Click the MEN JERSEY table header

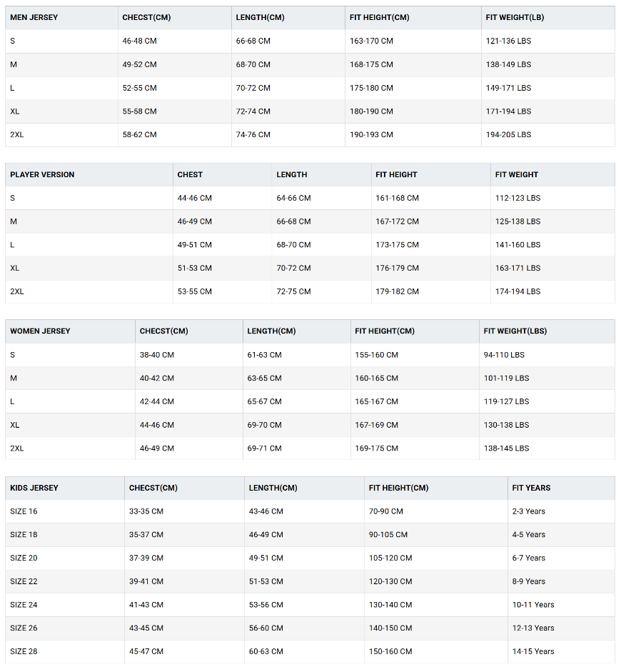[34, 18]
